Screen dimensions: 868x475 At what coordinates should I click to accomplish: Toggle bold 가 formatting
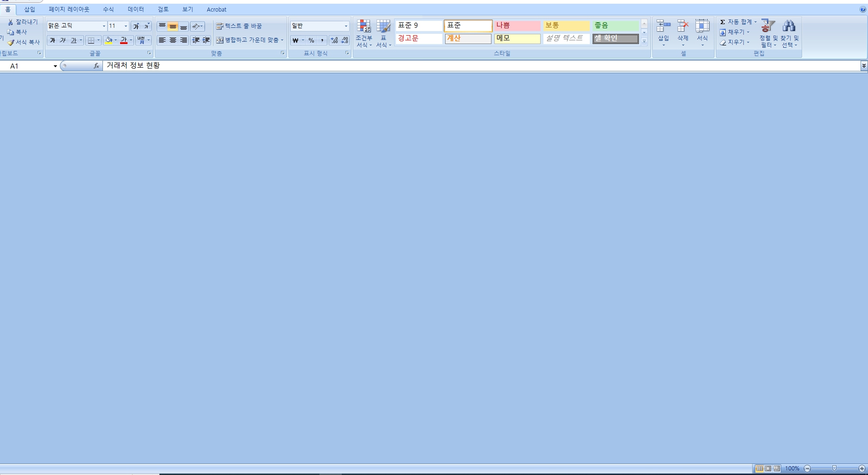[x=52, y=40]
